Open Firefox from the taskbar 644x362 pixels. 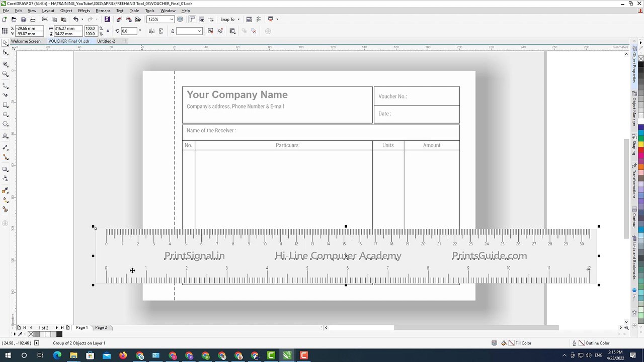123,355
